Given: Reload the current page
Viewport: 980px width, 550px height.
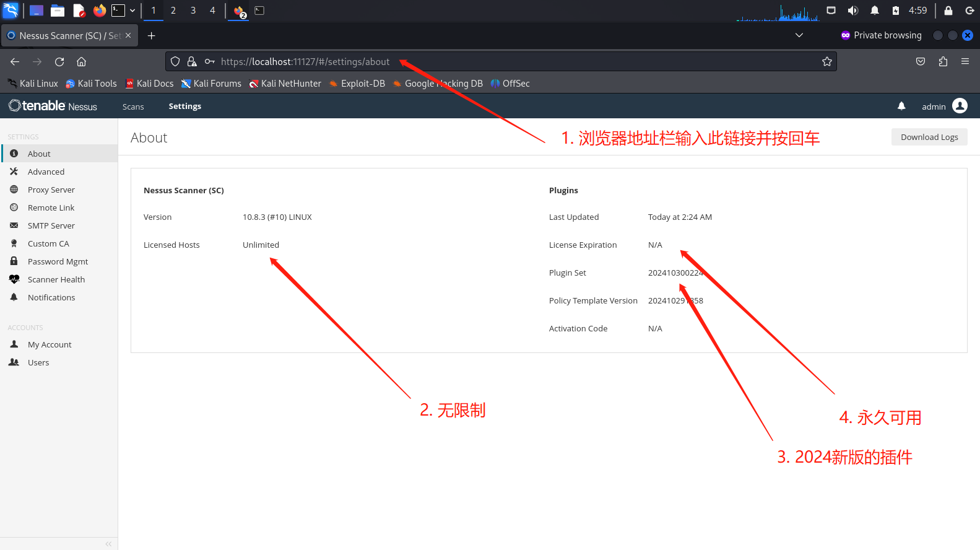Looking at the screenshot, I should tap(59, 61).
